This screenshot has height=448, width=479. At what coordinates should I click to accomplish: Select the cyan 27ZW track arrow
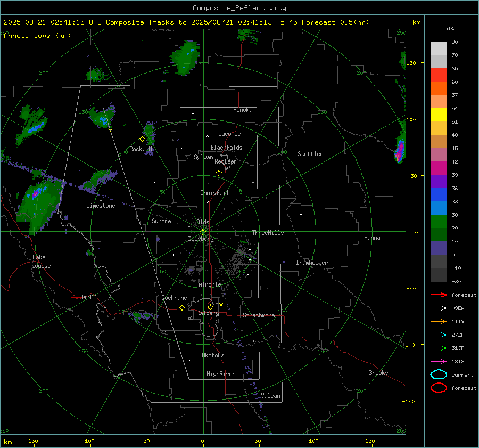pyautogui.click(x=439, y=335)
